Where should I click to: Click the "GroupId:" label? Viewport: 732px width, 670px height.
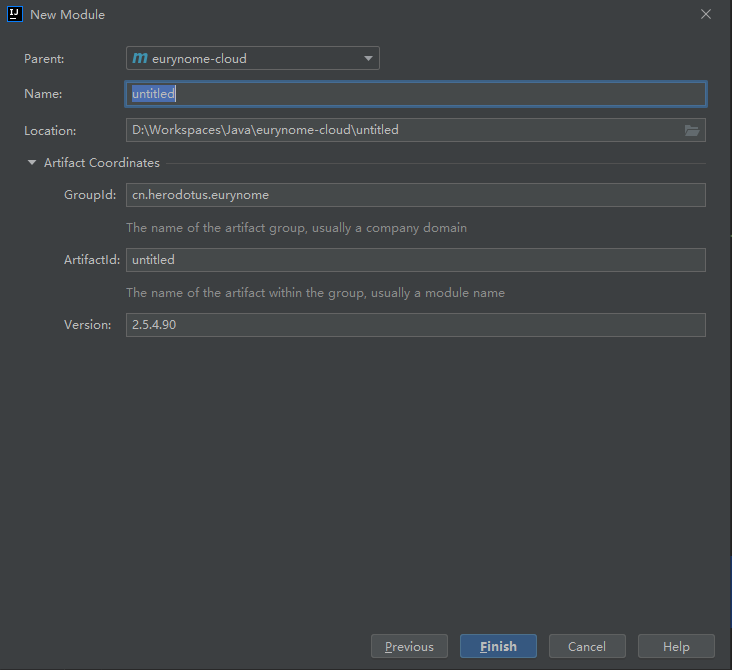point(90,195)
